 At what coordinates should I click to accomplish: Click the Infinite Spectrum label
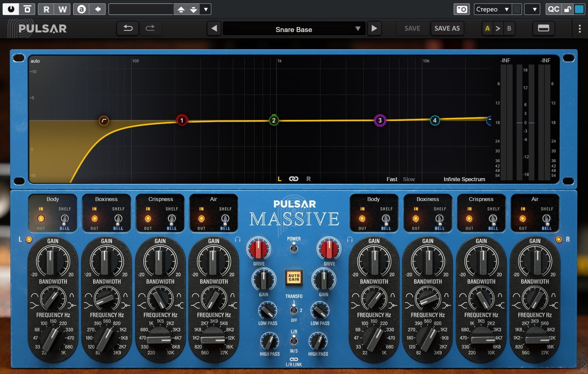click(464, 179)
